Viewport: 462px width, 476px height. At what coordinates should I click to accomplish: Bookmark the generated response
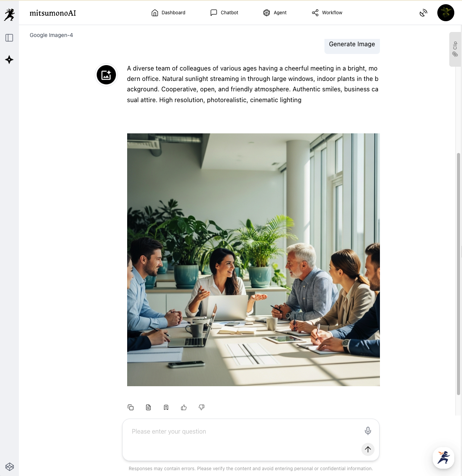click(x=166, y=407)
